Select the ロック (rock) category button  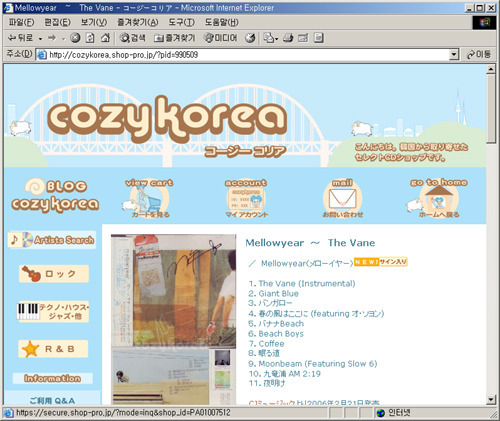point(54,274)
